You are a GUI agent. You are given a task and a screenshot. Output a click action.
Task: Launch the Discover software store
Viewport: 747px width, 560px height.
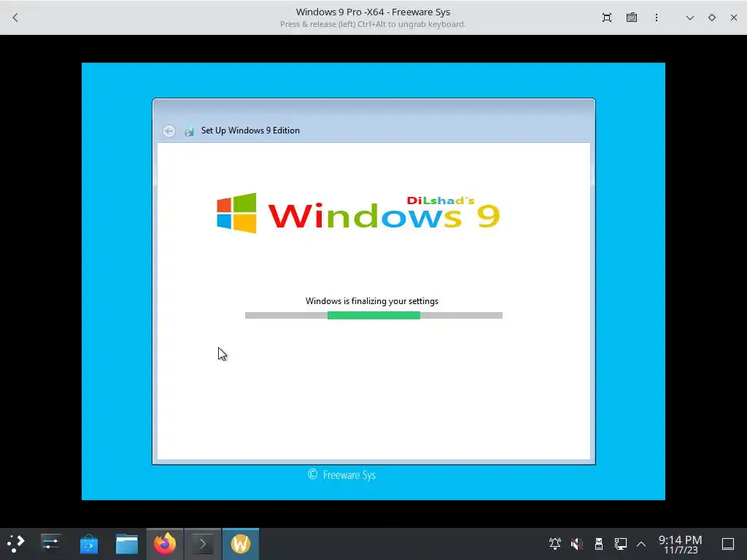88,544
